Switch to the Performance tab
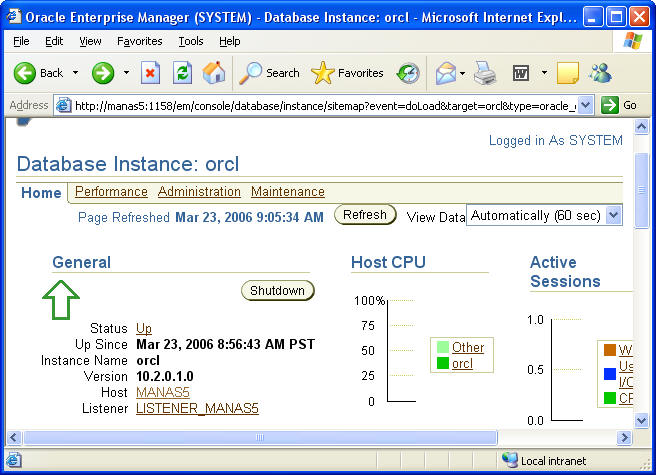Image resolution: width=656 pixels, height=475 pixels. point(111,192)
